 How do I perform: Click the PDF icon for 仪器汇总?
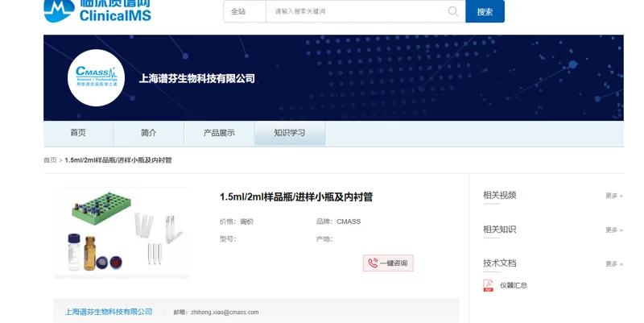click(489, 285)
